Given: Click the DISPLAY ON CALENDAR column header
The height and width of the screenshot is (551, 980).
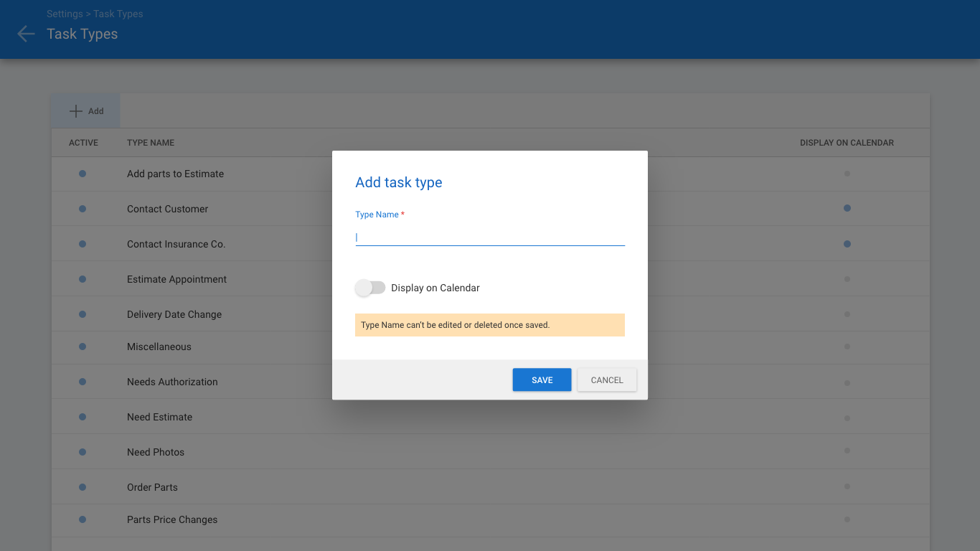Looking at the screenshot, I should (847, 143).
